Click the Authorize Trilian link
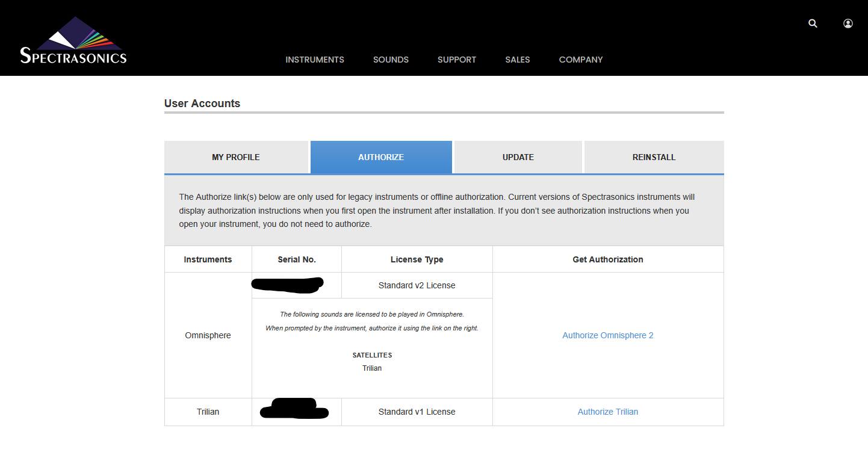Image resolution: width=868 pixels, height=452 pixels. (x=608, y=412)
